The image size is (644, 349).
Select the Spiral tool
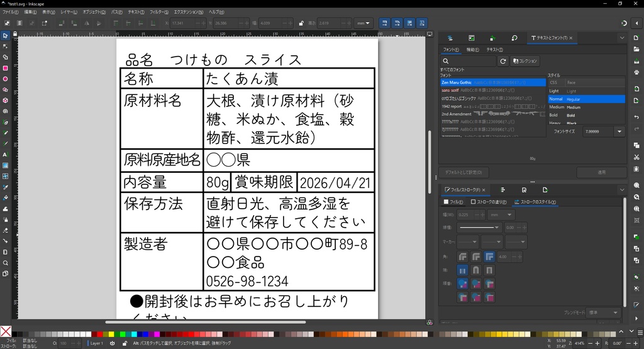(x=5, y=111)
